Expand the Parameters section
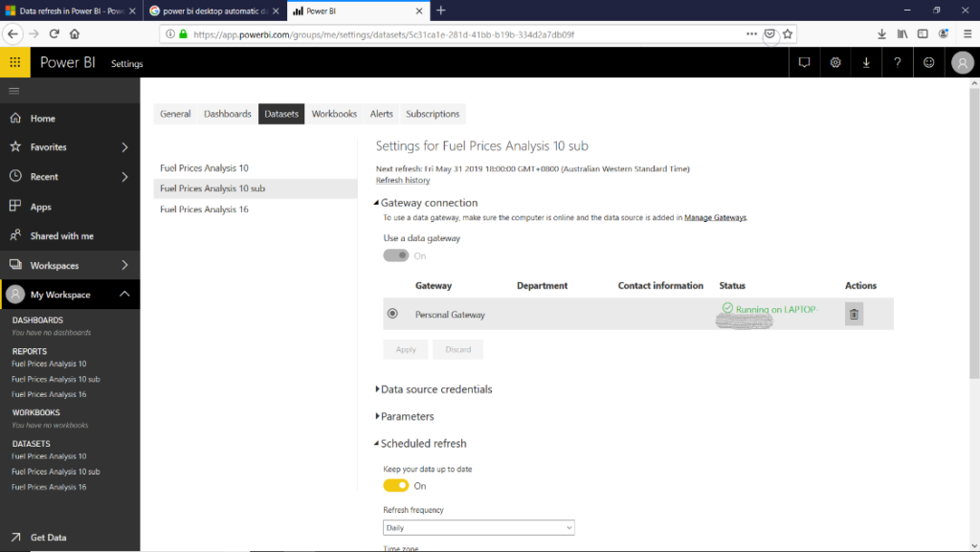Screen dimensions: 980x552 coord(407,416)
